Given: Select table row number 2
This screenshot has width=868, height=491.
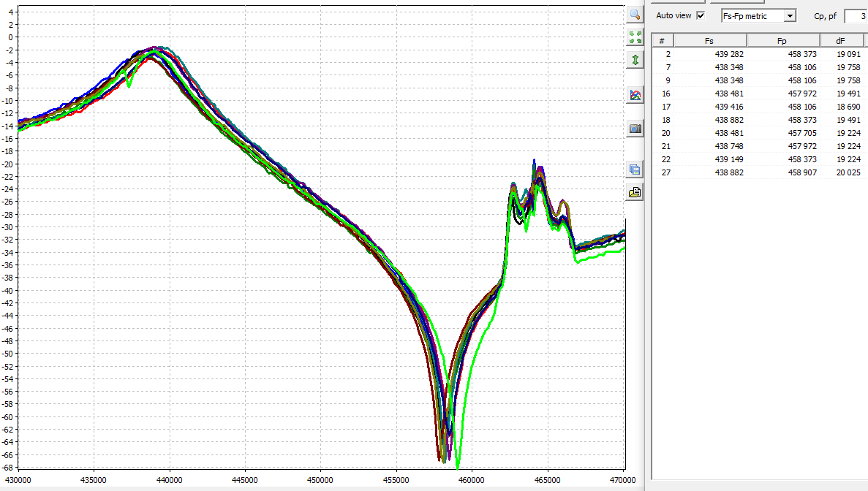Looking at the screenshot, I should click(759, 54).
